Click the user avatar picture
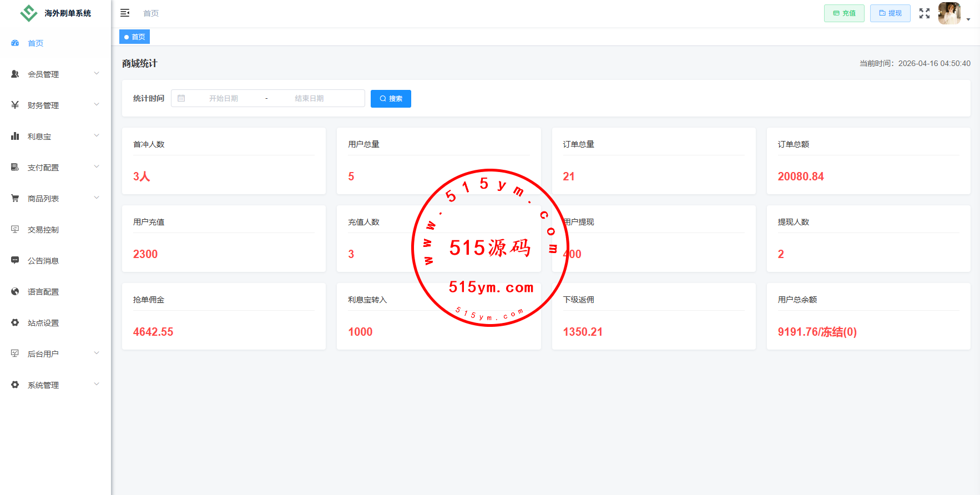Image resolution: width=980 pixels, height=495 pixels. click(x=949, y=13)
